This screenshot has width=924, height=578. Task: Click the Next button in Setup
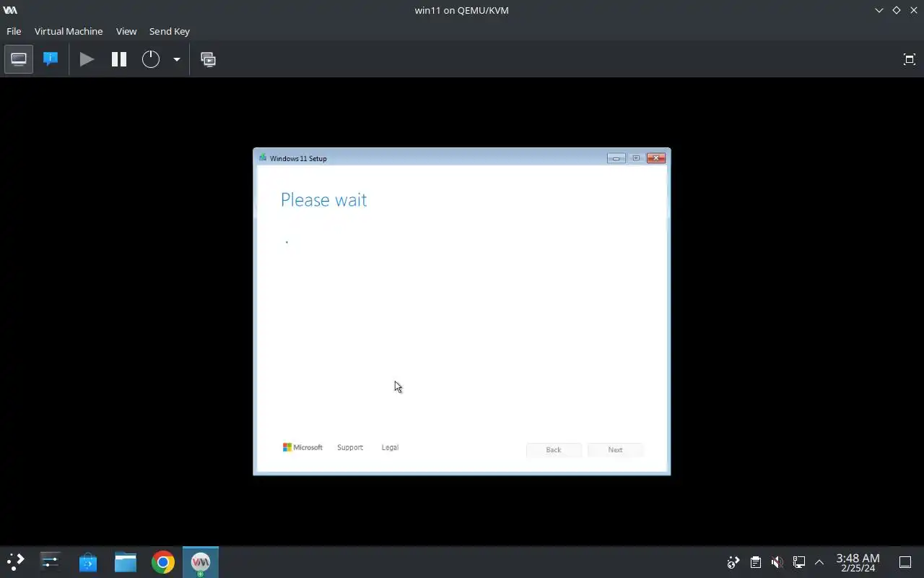(x=615, y=449)
